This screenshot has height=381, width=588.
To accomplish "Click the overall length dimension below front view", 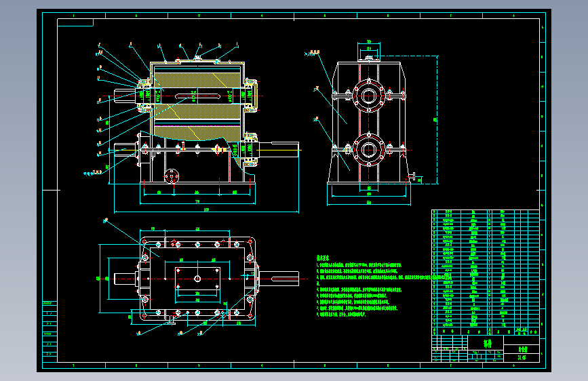I will pos(206,210).
